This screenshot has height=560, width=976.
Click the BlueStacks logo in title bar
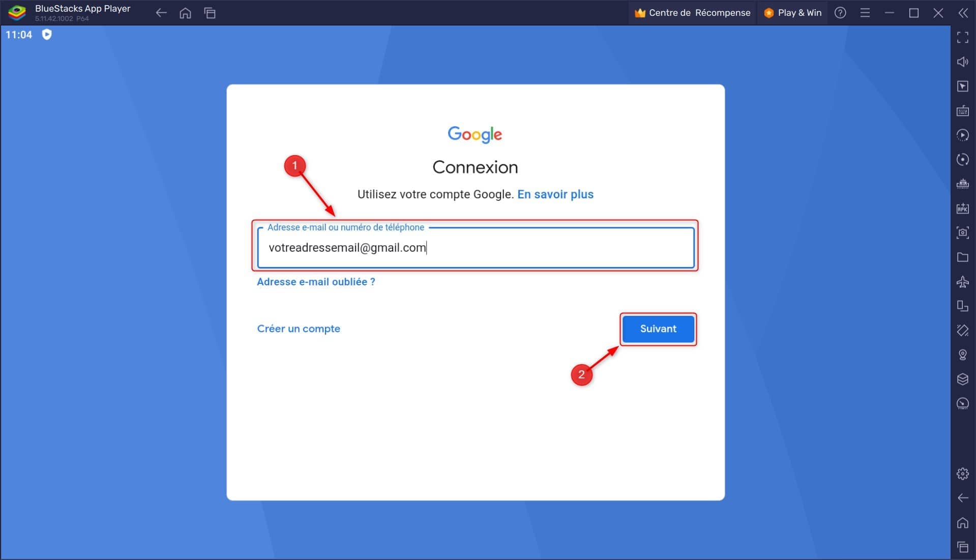(x=17, y=13)
